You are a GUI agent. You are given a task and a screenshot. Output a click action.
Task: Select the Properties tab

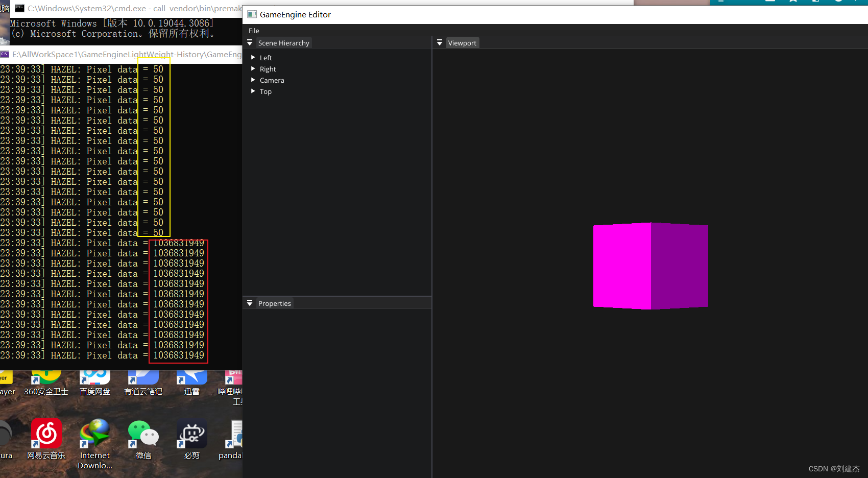coord(274,303)
